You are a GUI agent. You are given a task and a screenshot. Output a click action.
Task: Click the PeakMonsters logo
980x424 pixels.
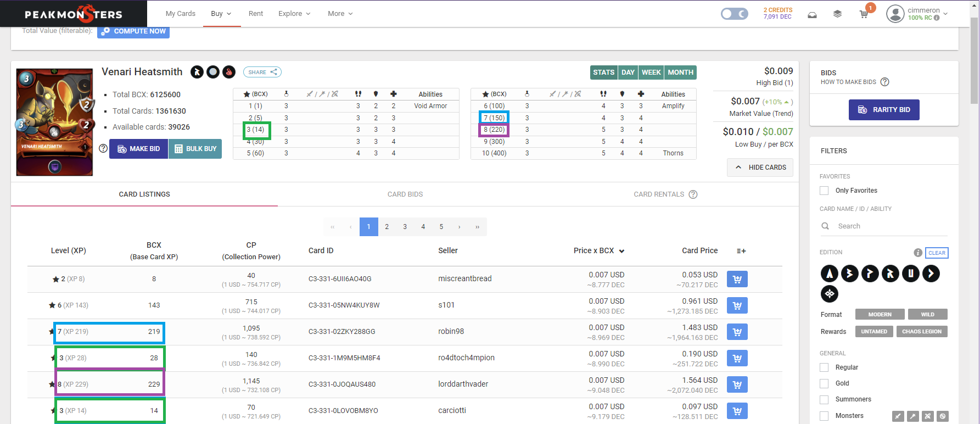tap(74, 14)
